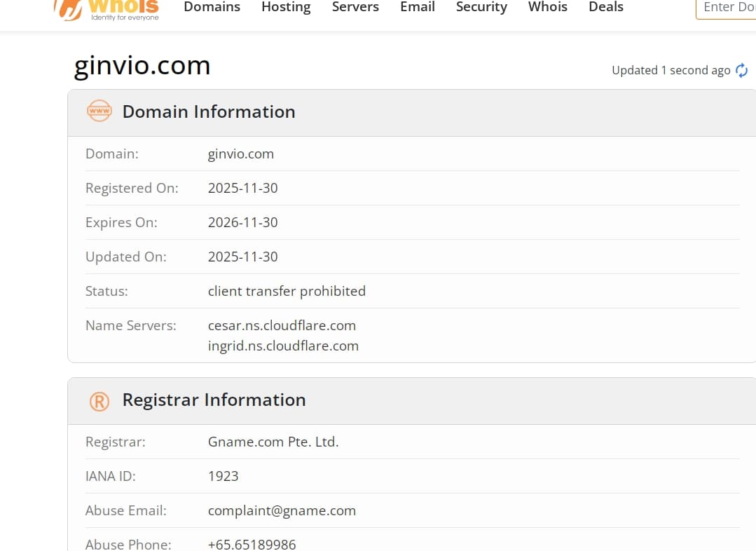Click the ginvio.com page heading
The width and height of the screenshot is (756, 551).
(142, 66)
